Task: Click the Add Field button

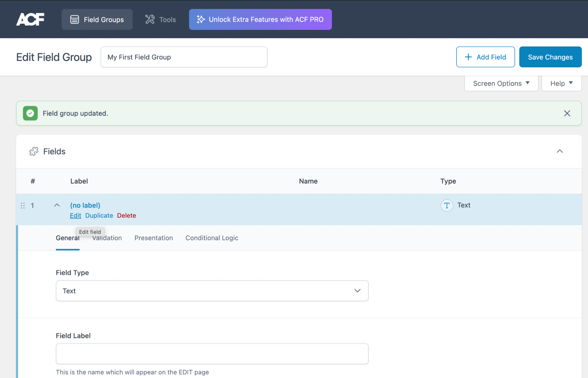Action: [486, 57]
